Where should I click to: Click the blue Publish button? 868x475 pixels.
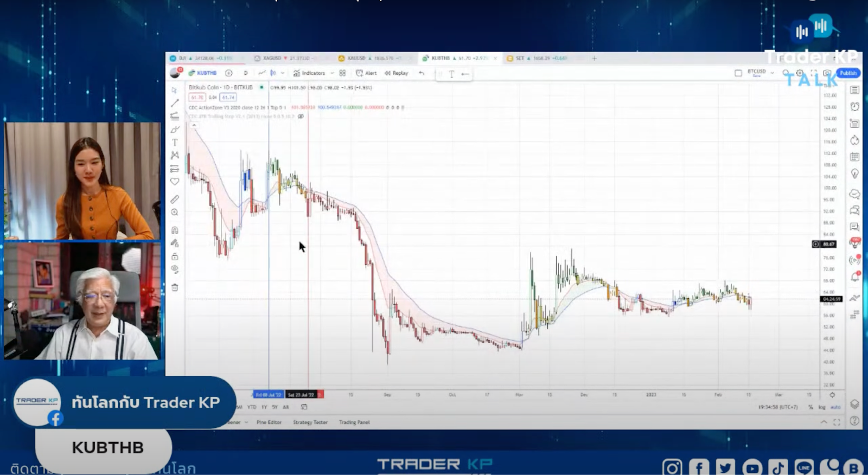[x=848, y=73]
